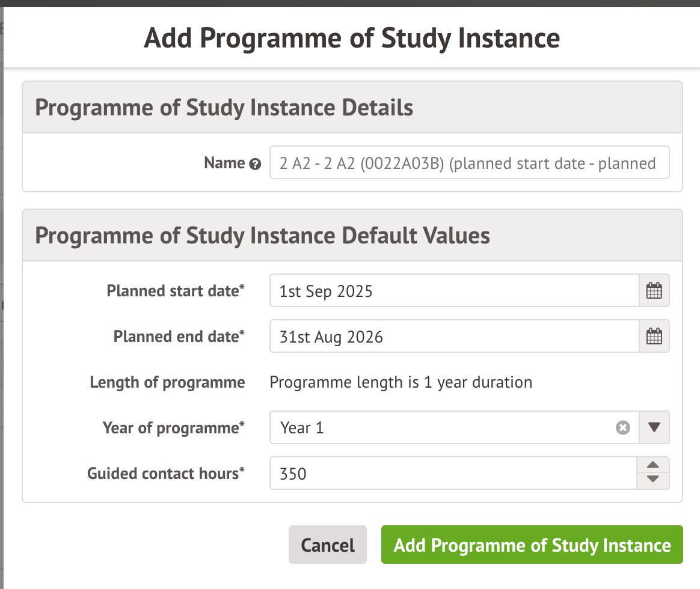Image resolution: width=700 pixels, height=589 pixels.
Task: Open the Planned end date calendar picker
Action: click(x=654, y=337)
